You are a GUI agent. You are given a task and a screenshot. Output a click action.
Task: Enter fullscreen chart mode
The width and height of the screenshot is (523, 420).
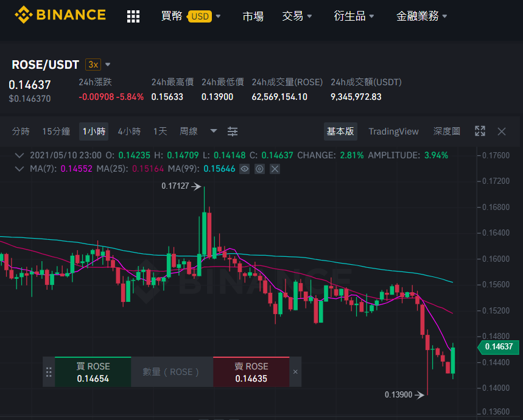click(480, 131)
